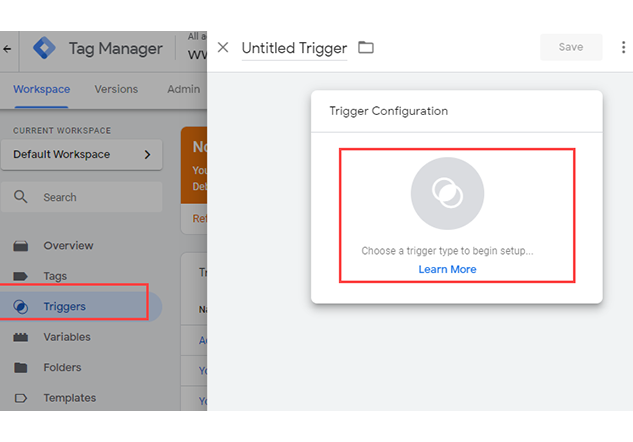Switch to the Workspace tab
633x442 pixels.
(42, 89)
